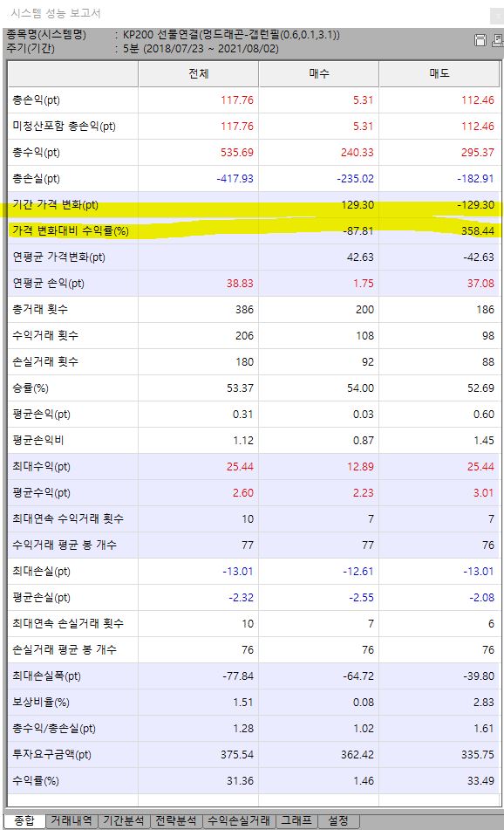Screen dimensions: 504x830
Task: Click the 2.60 average profit value
Action: (243, 493)
